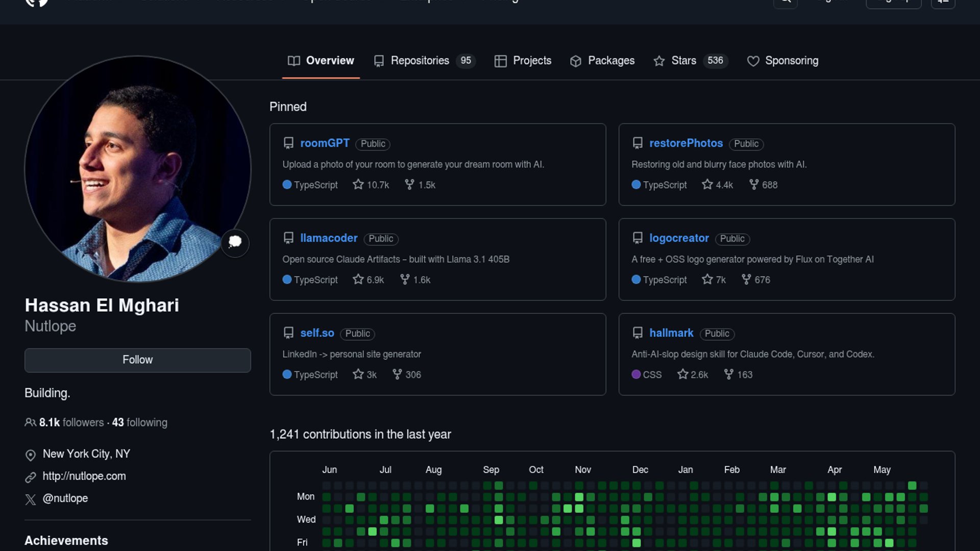Click Hassan El Mghari's profile photo
The width and height of the screenshot is (980, 551).
tap(138, 168)
